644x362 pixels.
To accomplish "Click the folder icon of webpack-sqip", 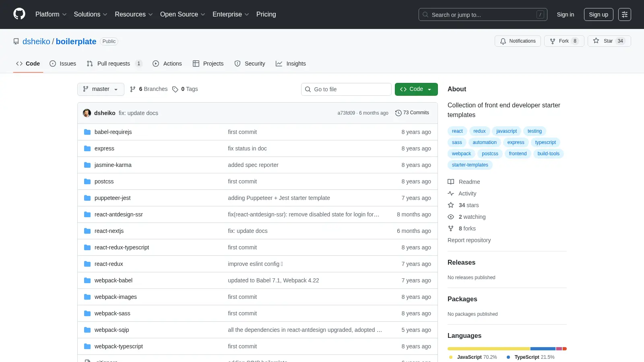I will click(87, 330).
